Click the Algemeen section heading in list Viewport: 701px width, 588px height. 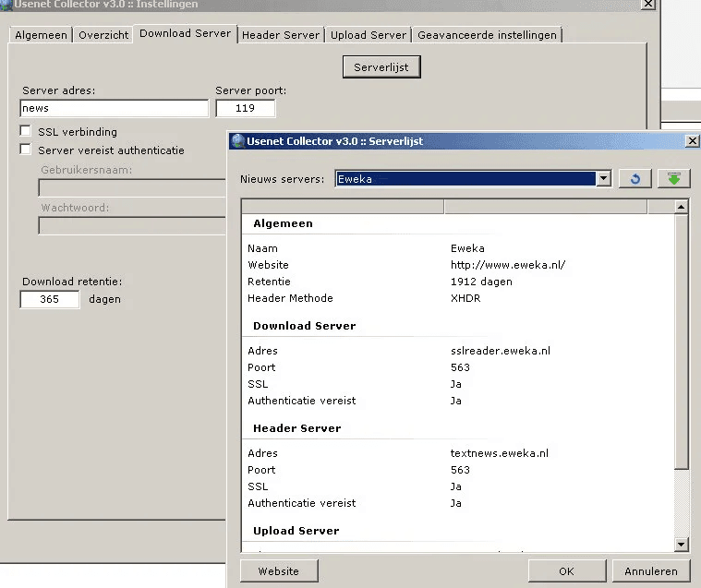283,223
